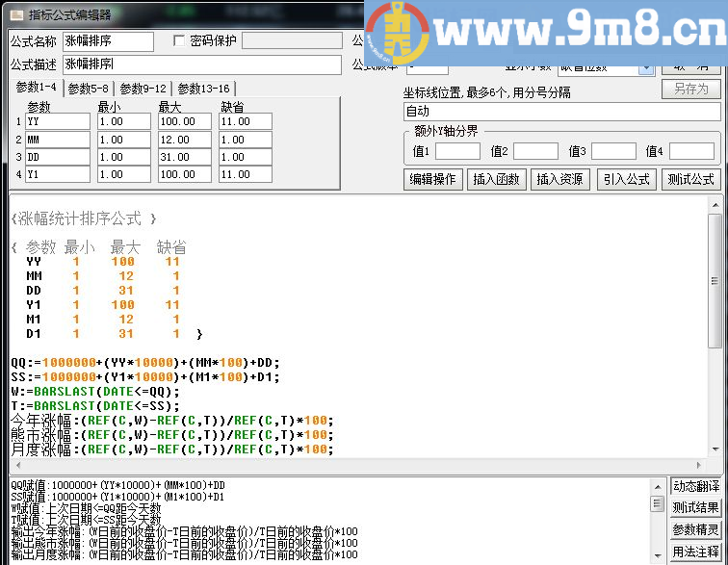Click the code editor scroll down arrow
728x565 pixels.
click(x=715, y=449)
